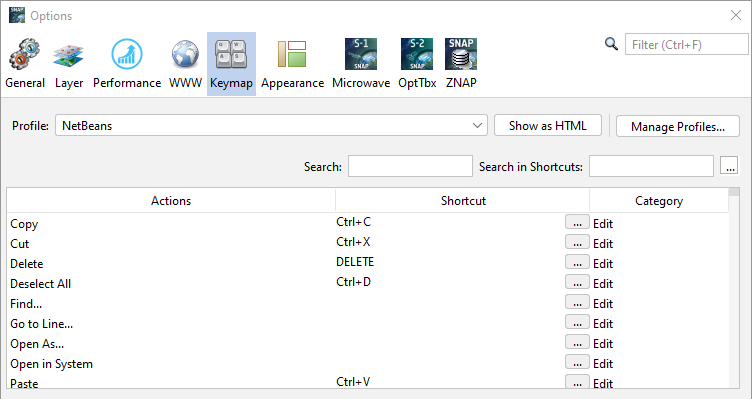The image size is (752, 399).
Task: Open shortcut editor ... for Find... row
Action: 577,303
